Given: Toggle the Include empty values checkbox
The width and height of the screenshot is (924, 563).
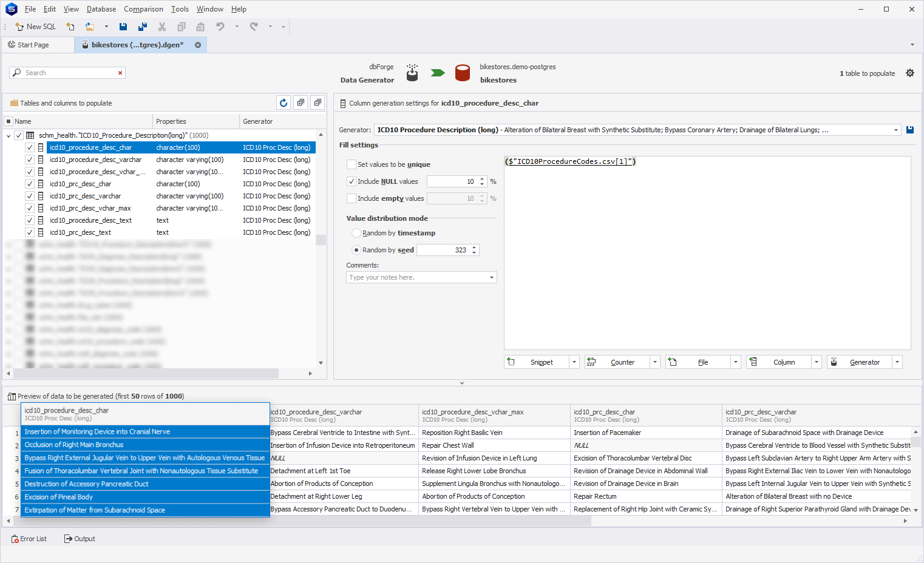Looking at the screenshot, I should pos(351,198).
